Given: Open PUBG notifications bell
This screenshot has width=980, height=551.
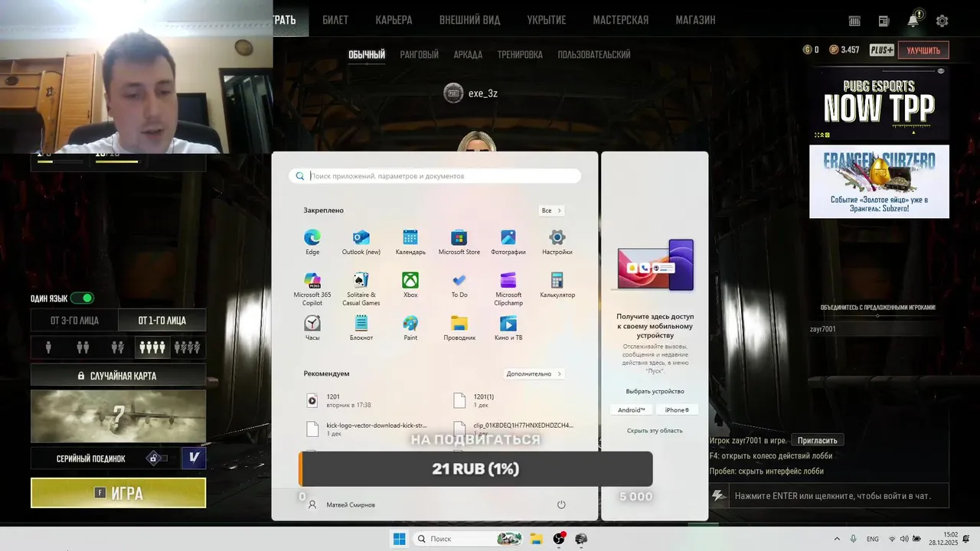Looking at the screenshot, I should tap(913, 21).
